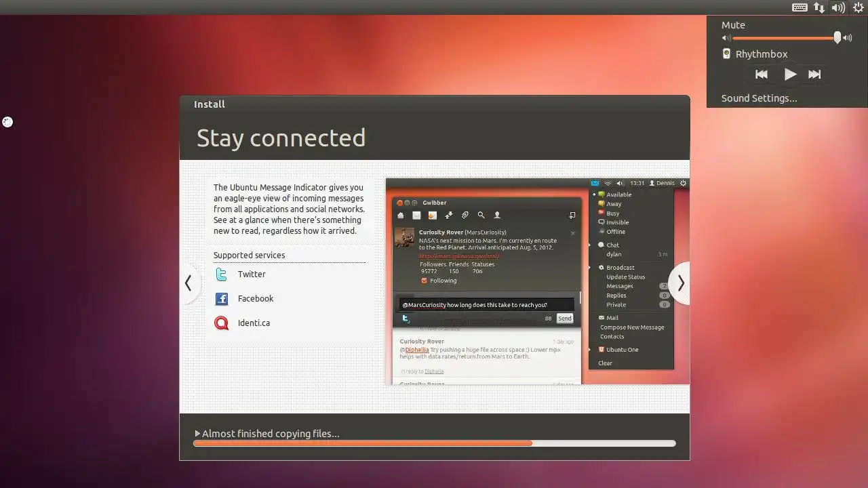
Task: Click the blue mail indicator in the pictured panel
Action: click(595, 183)
